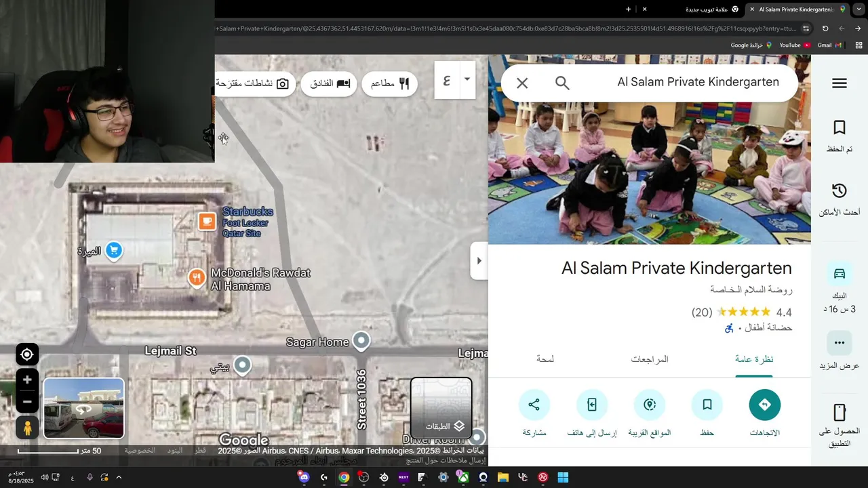Switch to the Reviews tab (المراجعات)

click(x=650, y=359)
